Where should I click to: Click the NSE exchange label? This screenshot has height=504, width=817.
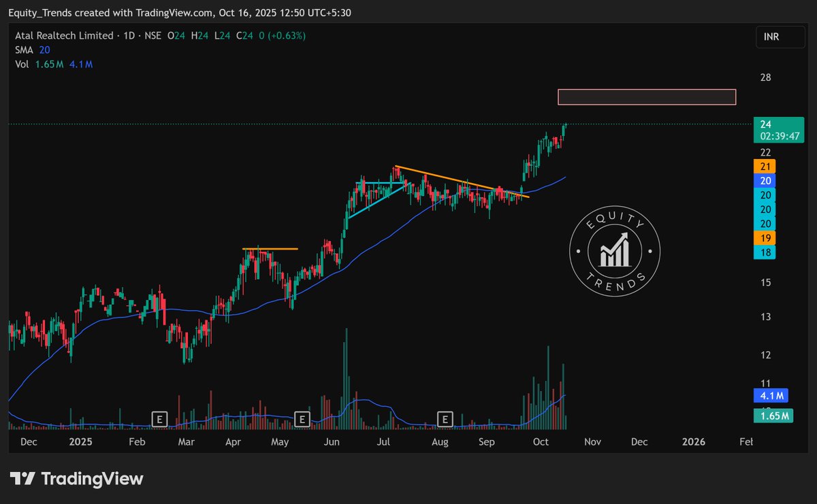coord(154,35)
